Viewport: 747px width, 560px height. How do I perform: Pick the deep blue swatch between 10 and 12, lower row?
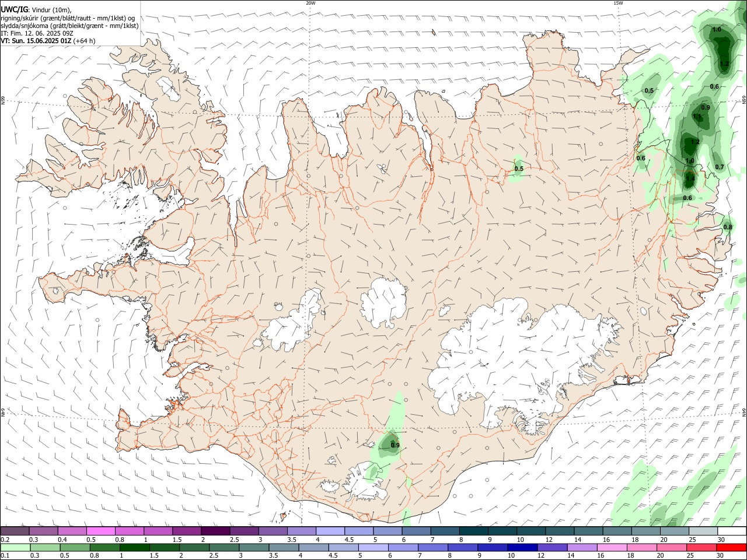[521, 548]
